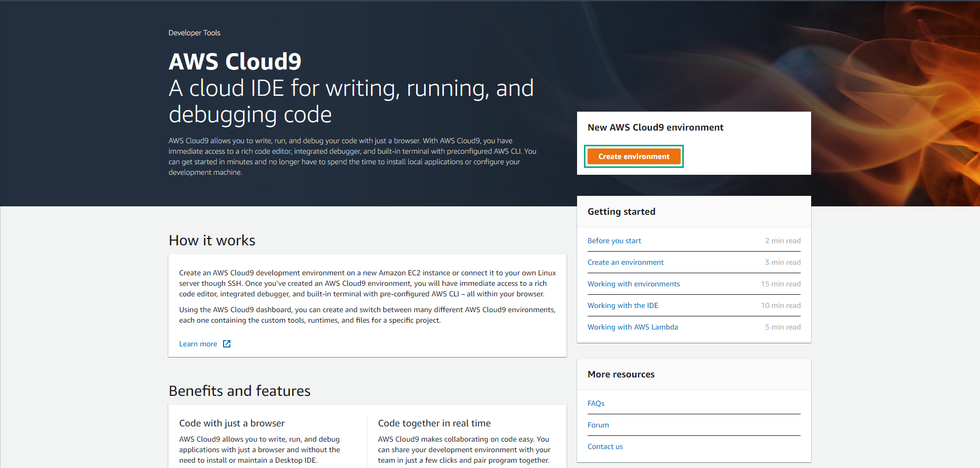Click the More resources panel heading
The image size is (980, 468).
coord(621,374)
